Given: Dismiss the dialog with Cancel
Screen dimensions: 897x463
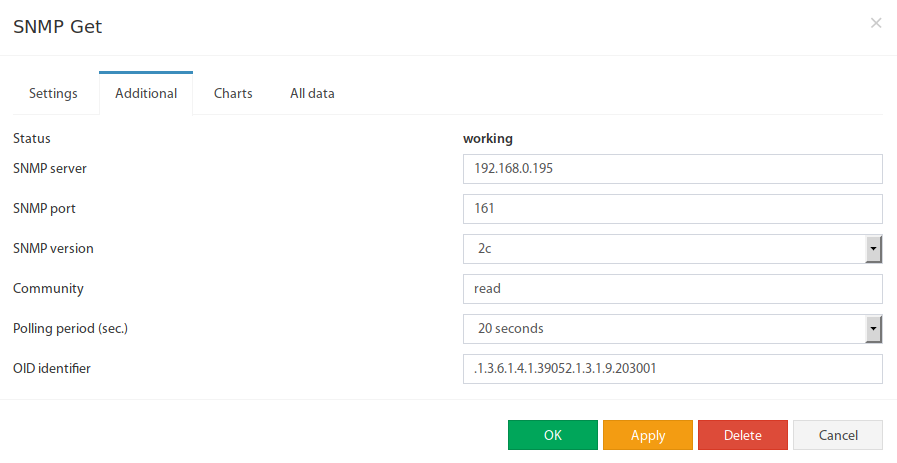Looking at the screenshot, I should (838, 435).
